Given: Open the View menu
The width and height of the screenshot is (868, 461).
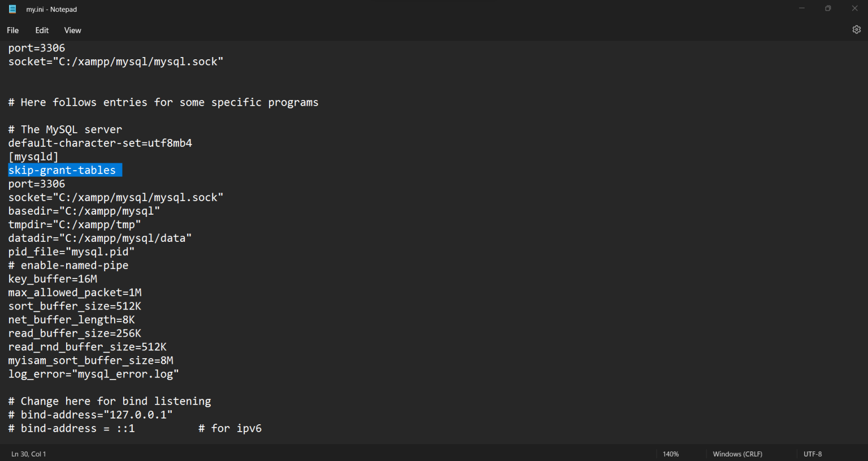Looking at the screenshot, I should 72,30.
